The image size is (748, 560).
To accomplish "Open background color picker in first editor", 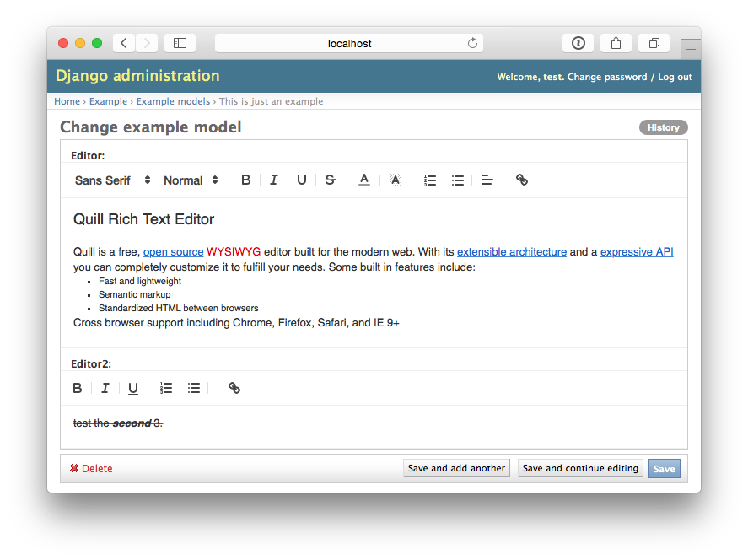I will click(x=395, y=180).
